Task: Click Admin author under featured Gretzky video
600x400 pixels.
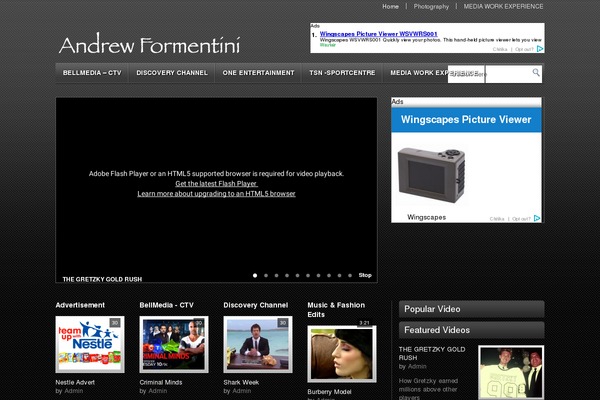Action: [417, 366]
